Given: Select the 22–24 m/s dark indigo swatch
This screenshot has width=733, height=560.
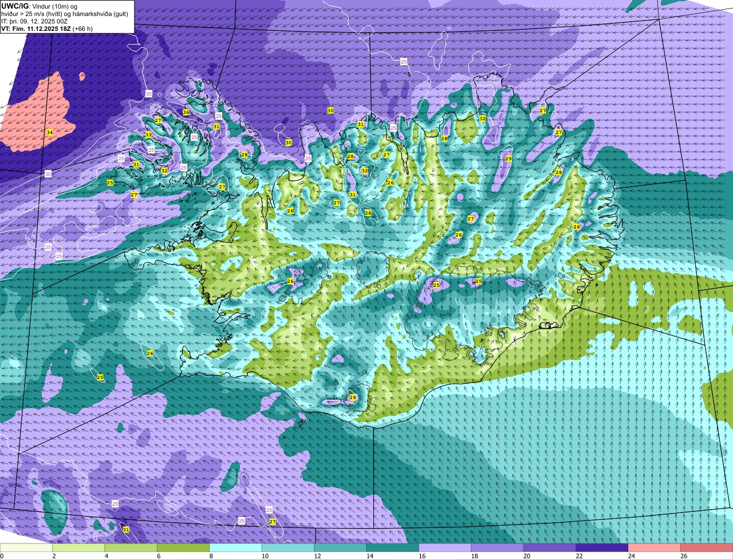Looking at the screenshot, I should click(602, 548).
